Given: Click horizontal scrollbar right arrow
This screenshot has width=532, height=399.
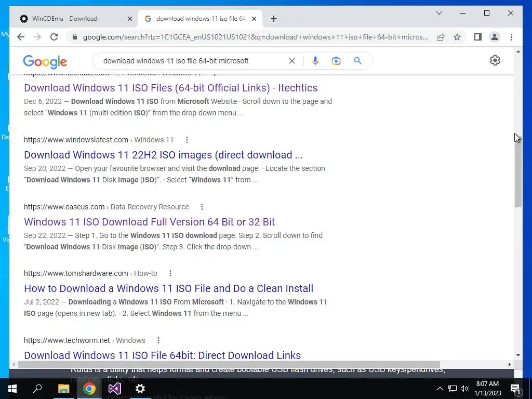Looking at the screenshot, I should (x=509, y=364).
